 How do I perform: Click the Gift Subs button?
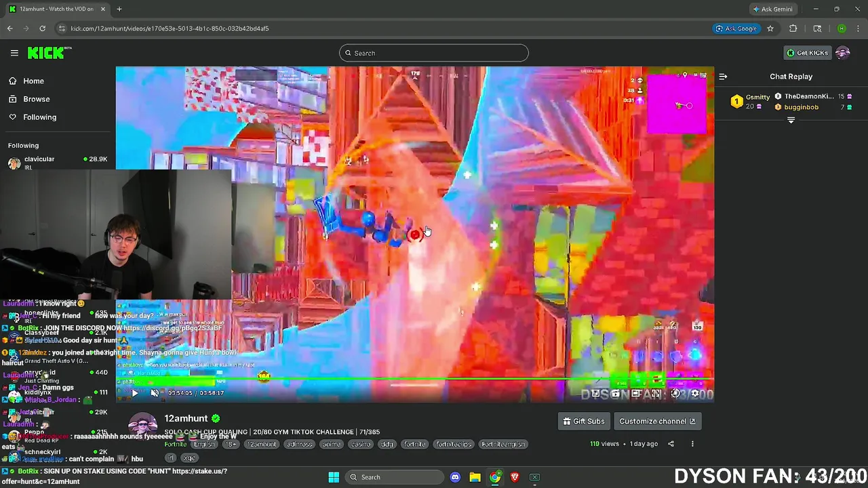(x=584, y=421)
